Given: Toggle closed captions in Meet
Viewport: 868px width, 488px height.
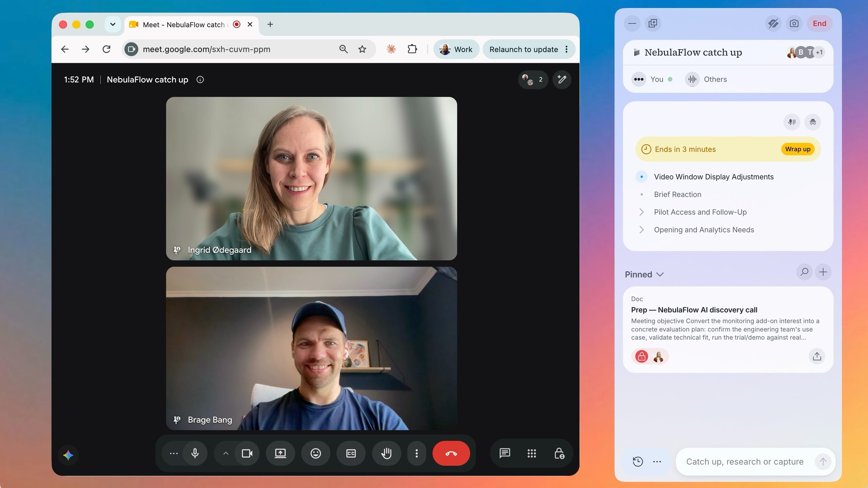Looking at the screenshot, I should point(351,453).
